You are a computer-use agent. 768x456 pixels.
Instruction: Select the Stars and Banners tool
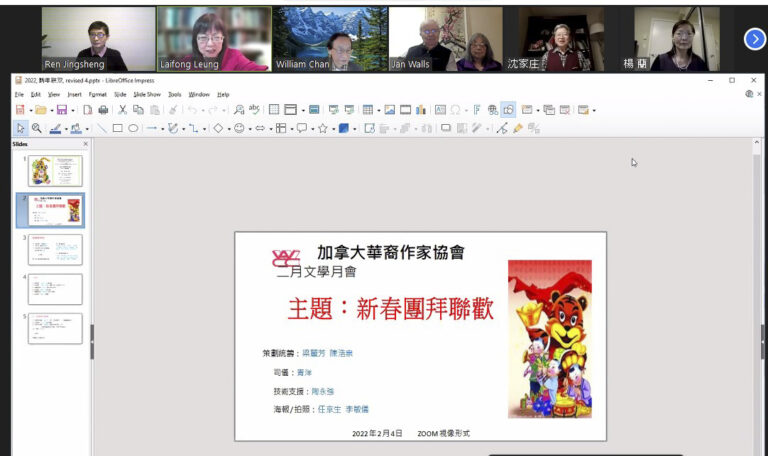323,128
